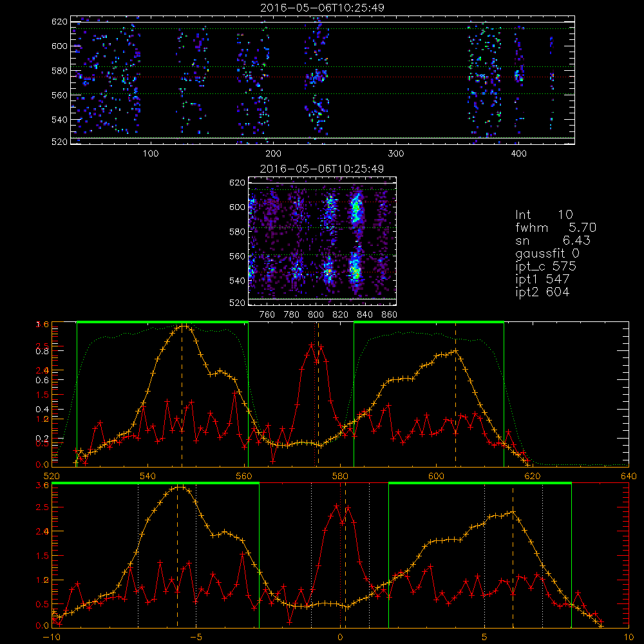The width and height of the screenshot is (644, 644).
Task: Click red y-axis label 0.5 in bottom plot
Action: [43, 605]
